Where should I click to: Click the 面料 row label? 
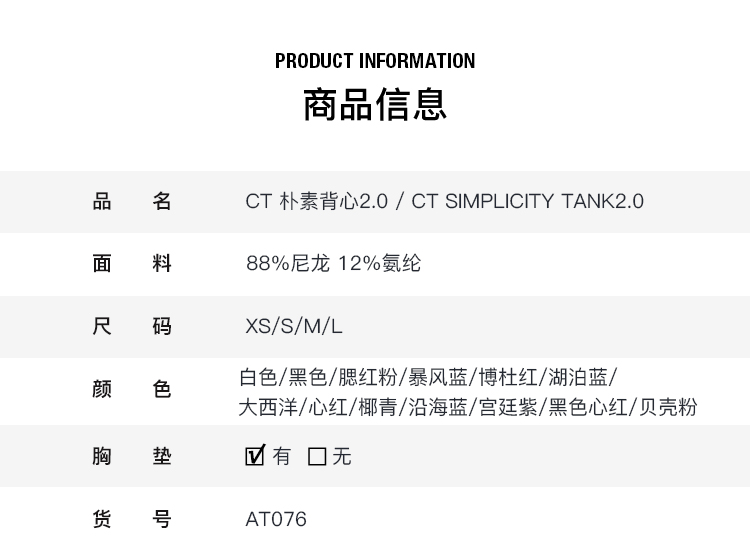[132, 264]
